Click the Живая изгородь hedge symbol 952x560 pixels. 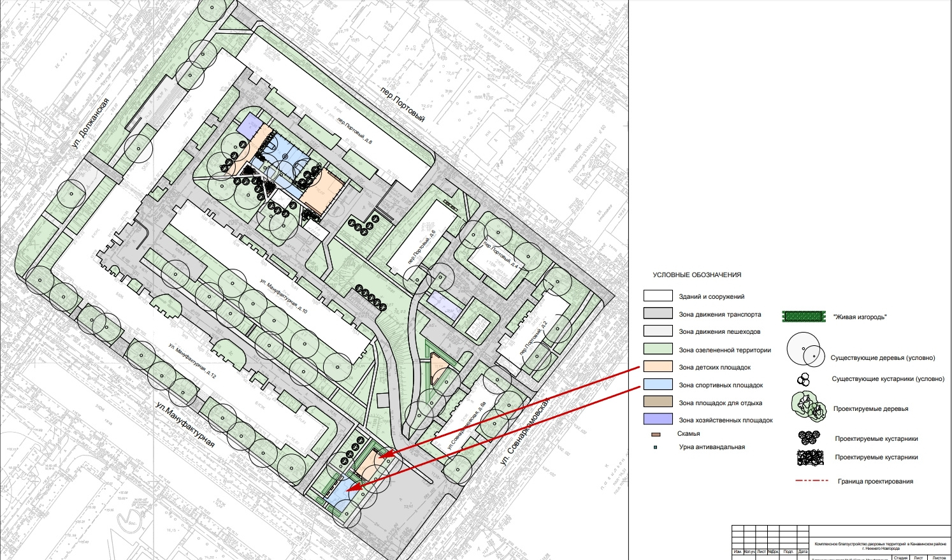(805, 317)
